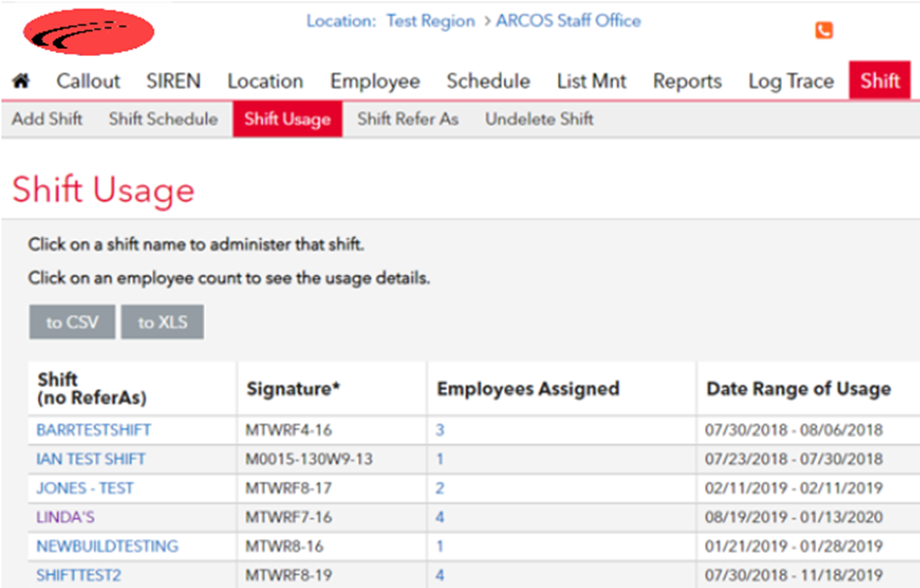Open the Shift Refer As tab
The width and height of the screenshot is (920, 588).
(x=408, y=119)
